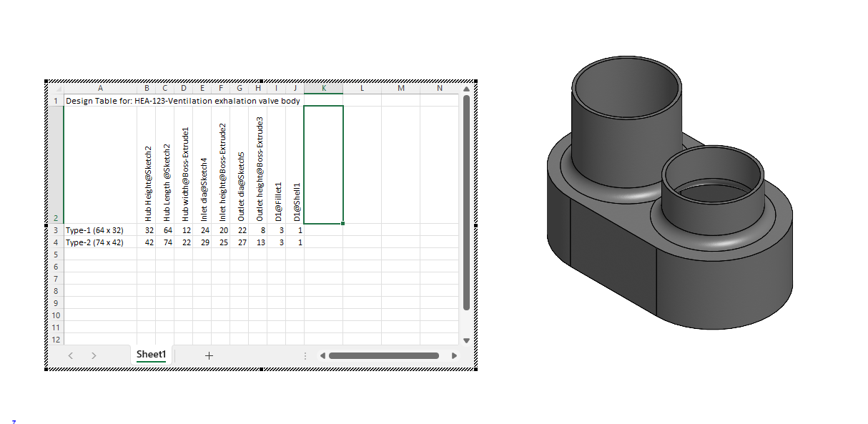Click the vertical scrollbar thumb
This screenshot has height=424, width=868.
(x=466, y=202)
